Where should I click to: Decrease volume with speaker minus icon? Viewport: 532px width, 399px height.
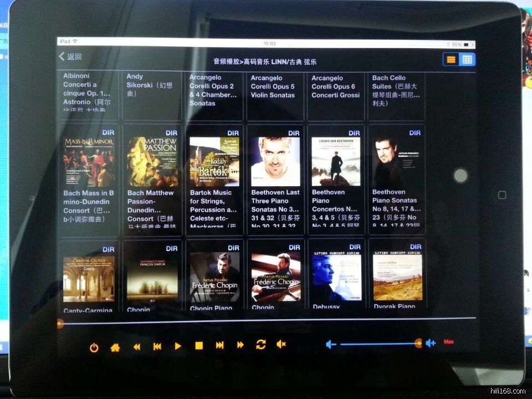tap(331, 344)
